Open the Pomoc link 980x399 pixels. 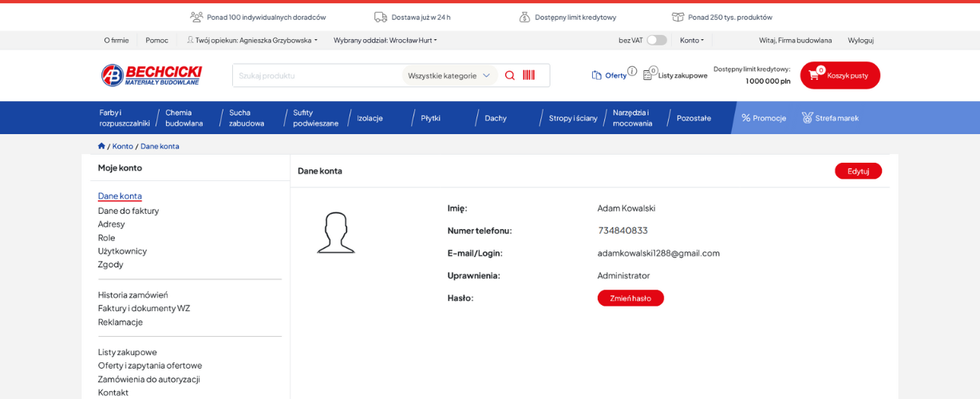[157, 40]
